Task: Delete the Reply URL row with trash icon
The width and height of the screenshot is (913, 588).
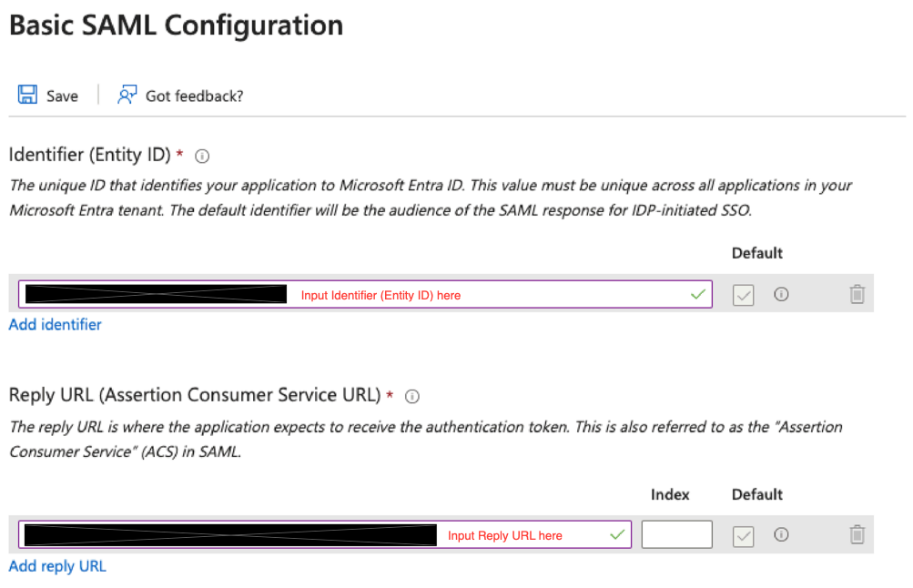Action: [857, 534]
